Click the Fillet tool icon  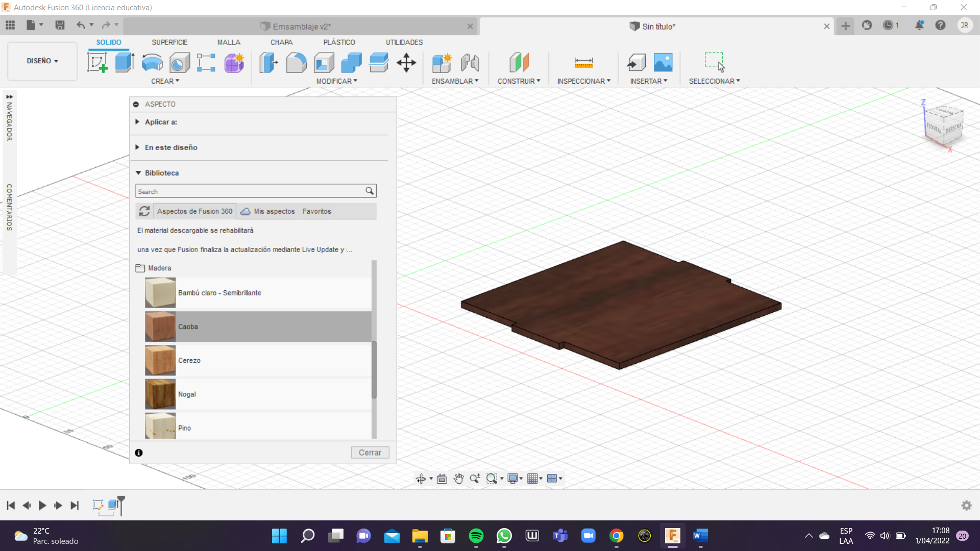pos(296,63)
